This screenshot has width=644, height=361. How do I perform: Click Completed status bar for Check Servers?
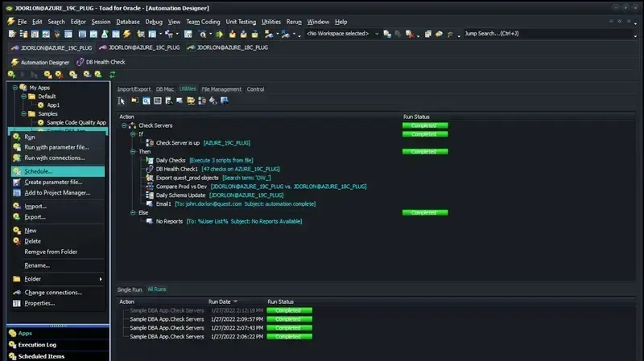425,125
